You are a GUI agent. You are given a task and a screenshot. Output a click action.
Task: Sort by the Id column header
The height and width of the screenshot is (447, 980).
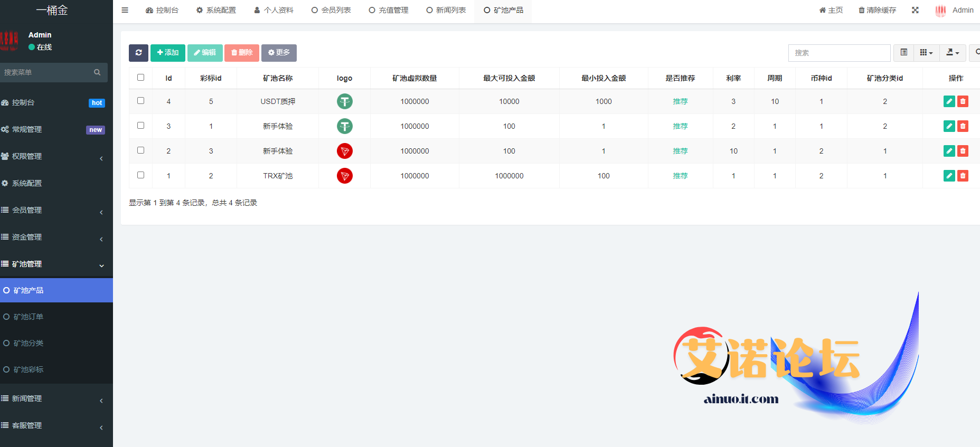coord(168,78)
